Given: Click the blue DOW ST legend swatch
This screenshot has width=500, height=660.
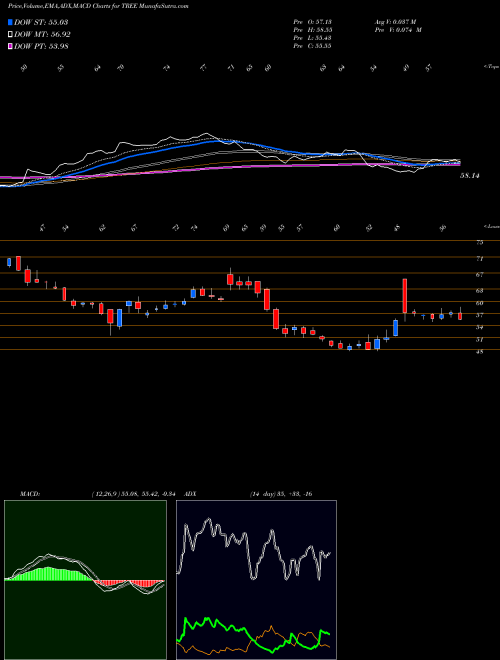Looking at the screenshot, I should coord(11,22).
